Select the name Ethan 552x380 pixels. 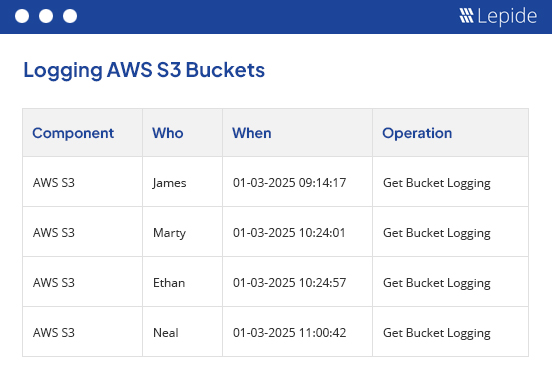click(x=169, y=283)
